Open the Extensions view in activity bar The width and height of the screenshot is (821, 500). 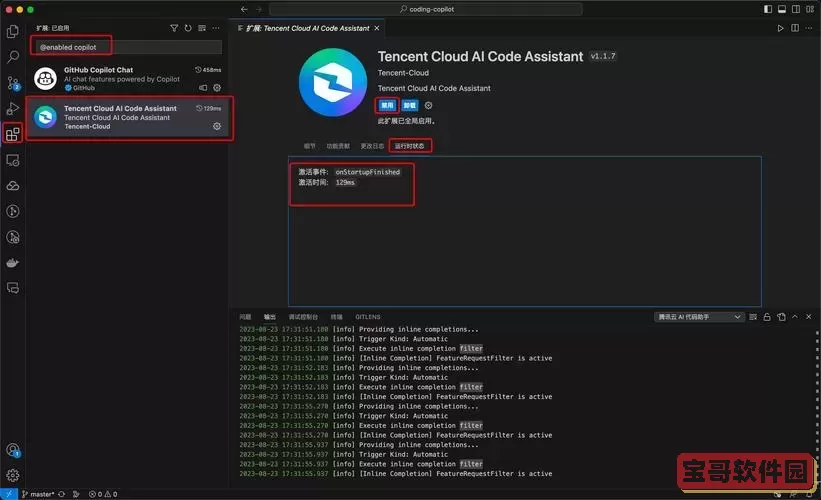pyautogui.click(x=13, y=134)
